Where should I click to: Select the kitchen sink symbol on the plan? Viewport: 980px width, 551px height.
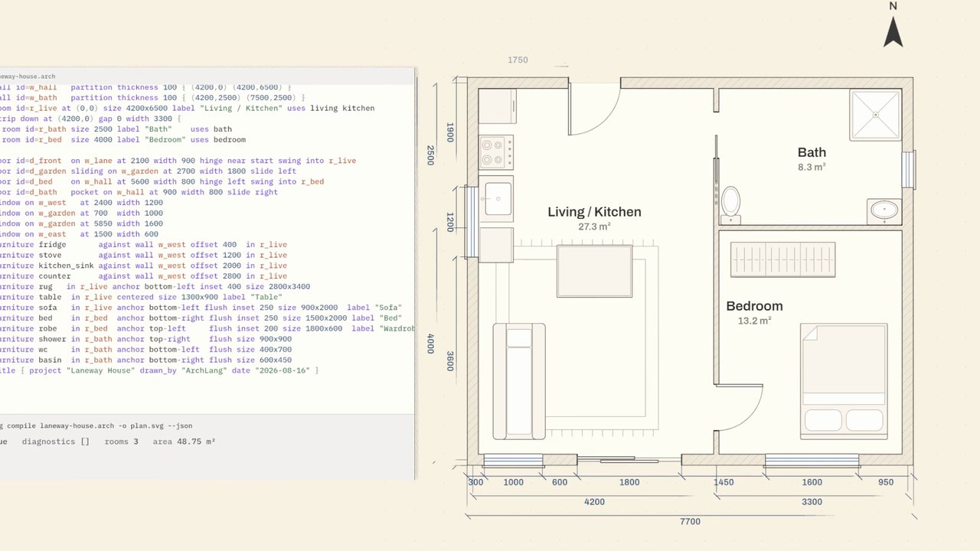coord(497,199)
